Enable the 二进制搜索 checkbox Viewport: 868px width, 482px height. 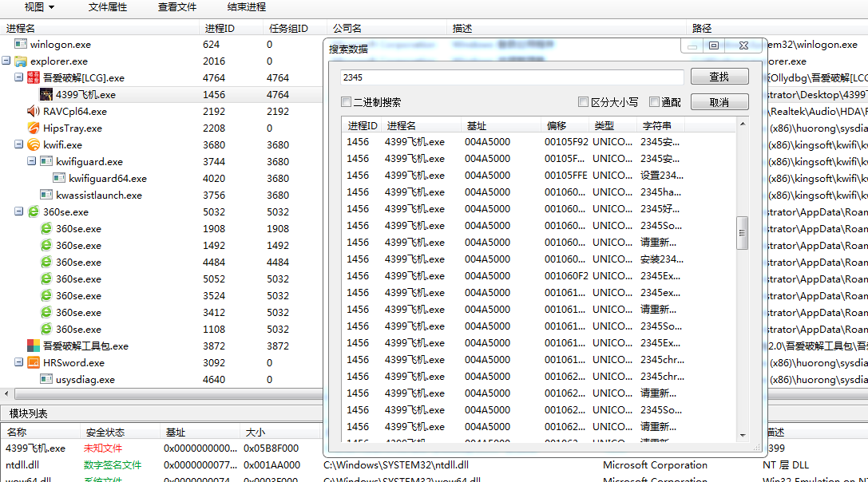(347, 102)
